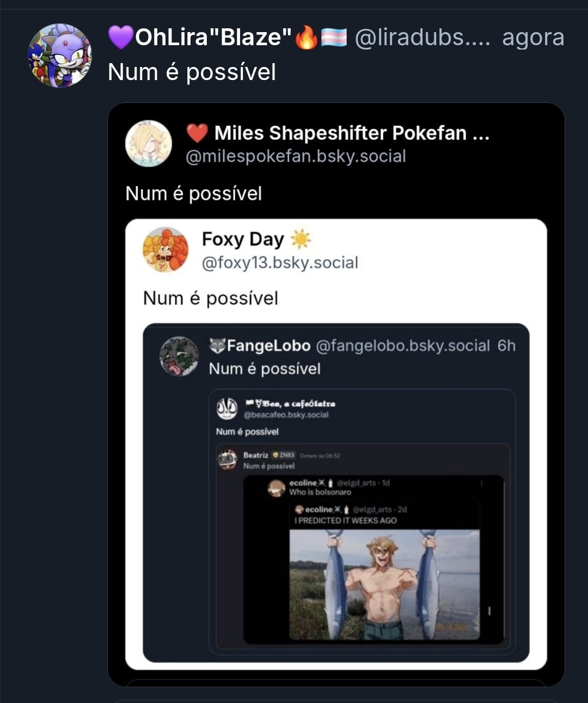Click the 6h timestamp on FangeLobo's post
The image size is (588, 703).
pyautogui.click(x=506, y=346)
